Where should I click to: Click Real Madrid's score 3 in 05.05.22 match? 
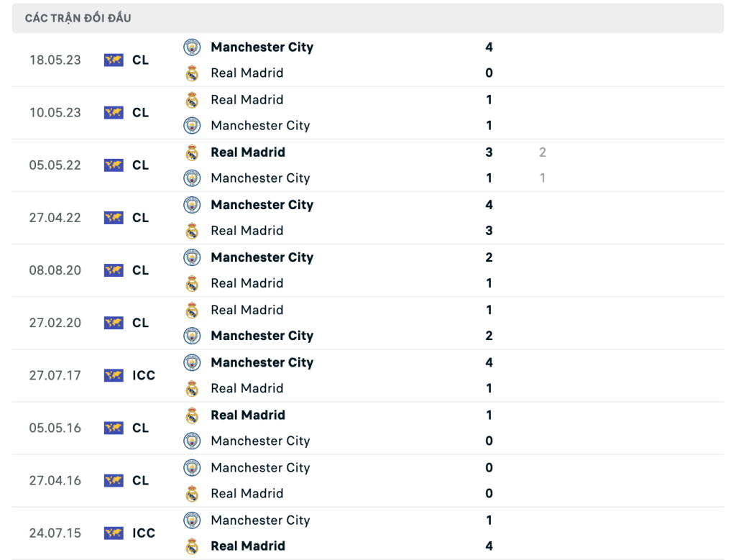click(489, 152)
